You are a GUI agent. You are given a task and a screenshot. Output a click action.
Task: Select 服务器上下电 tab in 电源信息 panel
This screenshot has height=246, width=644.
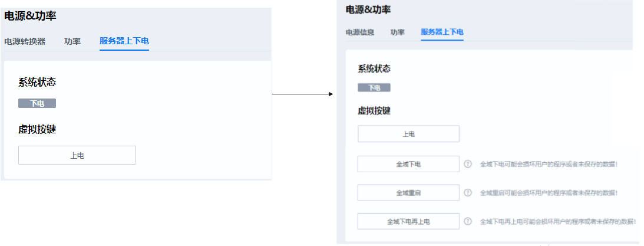point(442,32)
